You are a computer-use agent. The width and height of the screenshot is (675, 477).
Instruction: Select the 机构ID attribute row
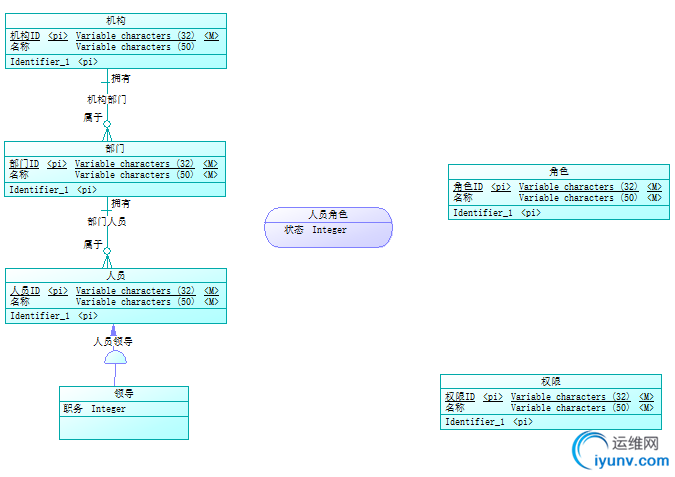click(115, 36)
